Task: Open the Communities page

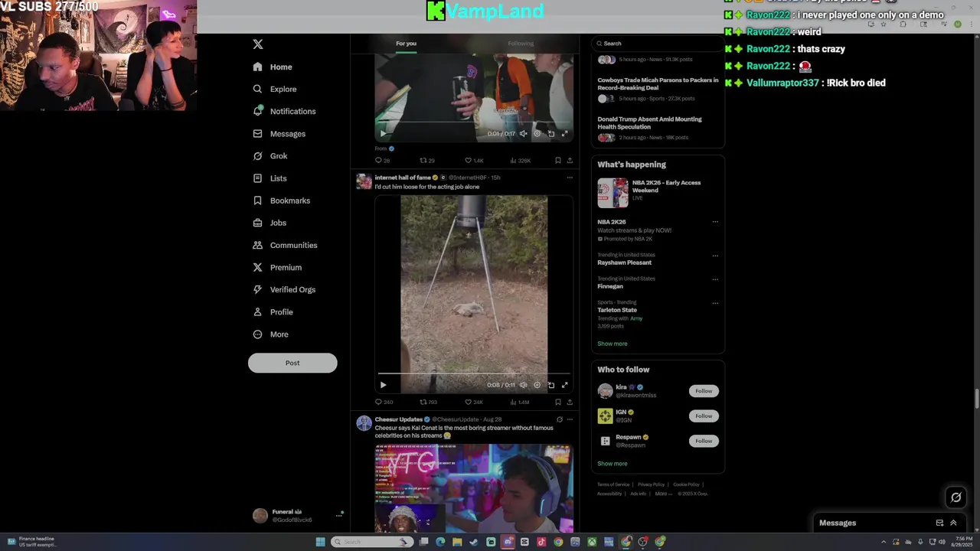Action: [x=285, y=245]
